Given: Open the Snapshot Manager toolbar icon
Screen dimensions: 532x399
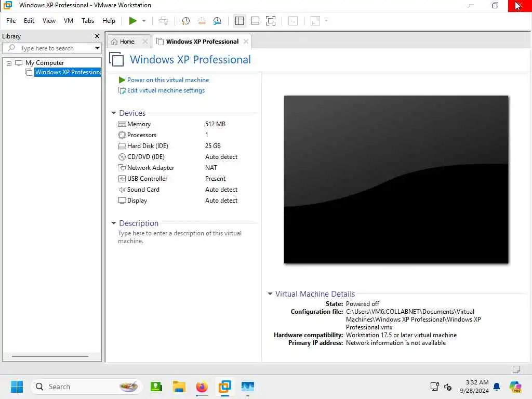Looking at the screenshot, I should pyautogui.click(x=217, y=21).
